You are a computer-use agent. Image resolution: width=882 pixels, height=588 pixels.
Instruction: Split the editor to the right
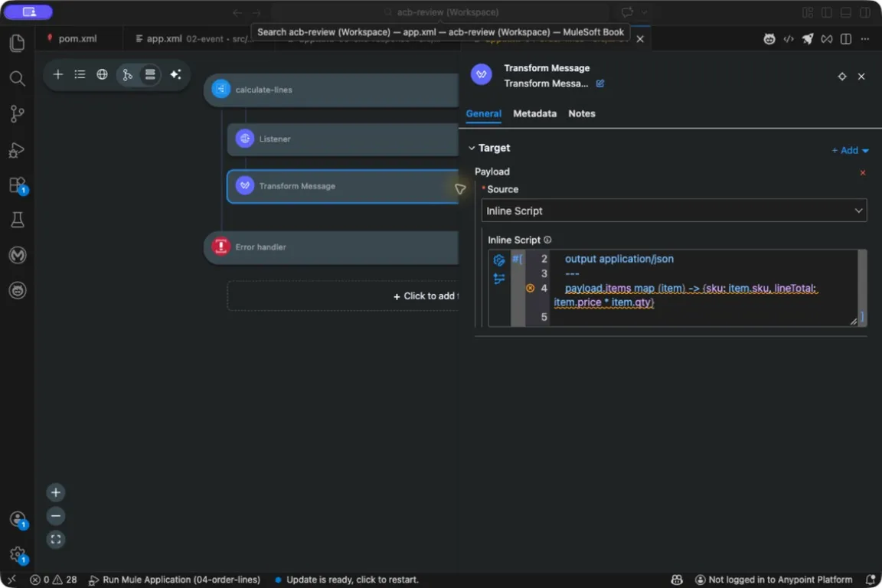click(x=845, y=39)
